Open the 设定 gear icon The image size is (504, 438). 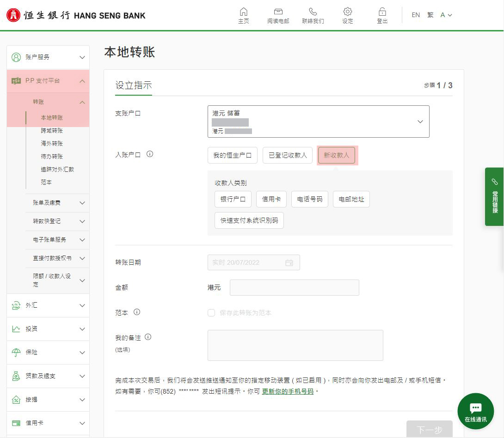pyautogui.click(x=348, y=12)
